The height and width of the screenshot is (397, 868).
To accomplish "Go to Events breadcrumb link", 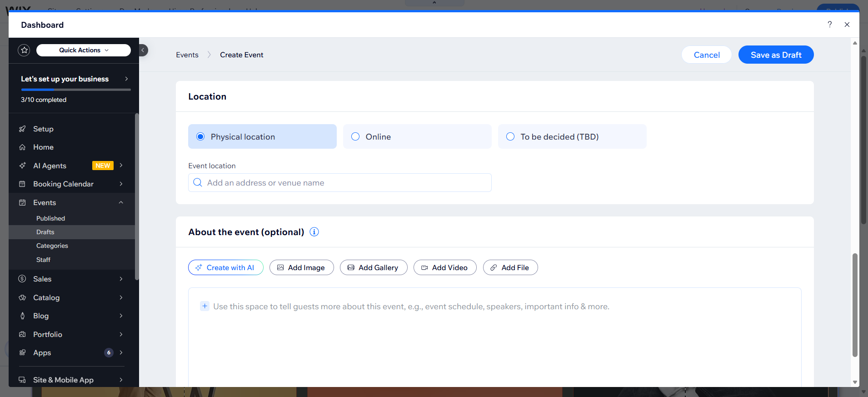I will (x=187, y=55).
